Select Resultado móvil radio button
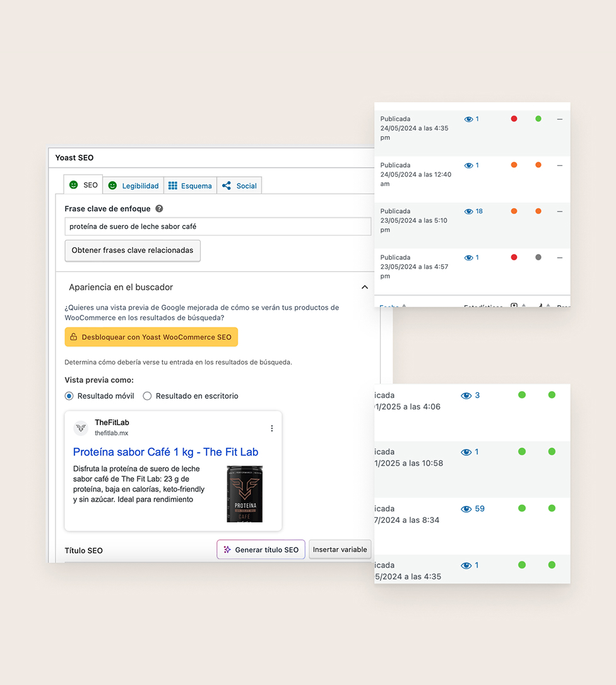 (69, 396)
